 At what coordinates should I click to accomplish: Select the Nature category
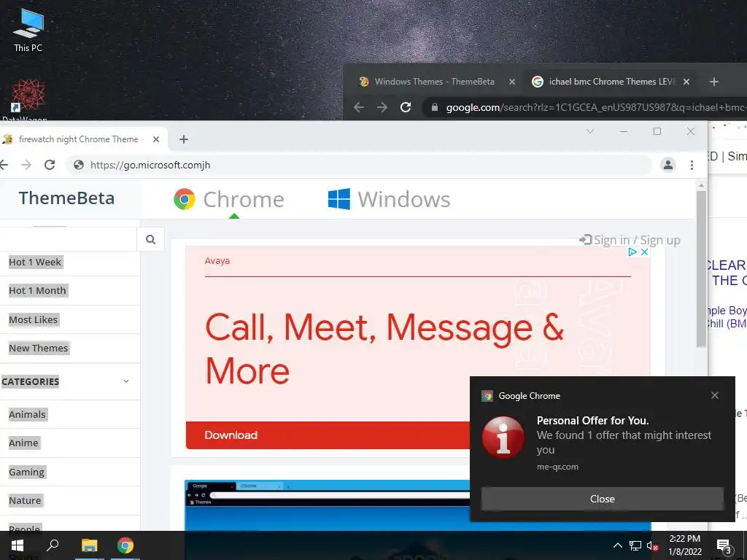point(25,500)
